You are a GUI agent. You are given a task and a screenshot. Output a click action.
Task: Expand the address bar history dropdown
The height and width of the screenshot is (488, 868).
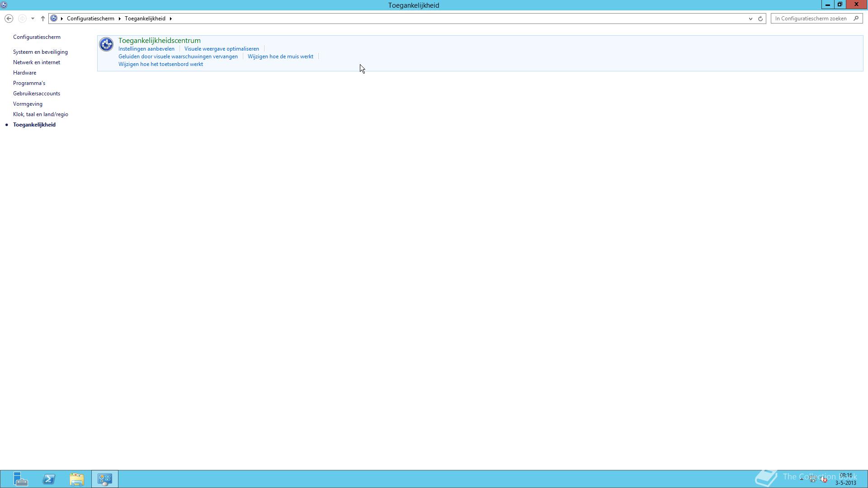pyautogui.click(x=750, y=19)
